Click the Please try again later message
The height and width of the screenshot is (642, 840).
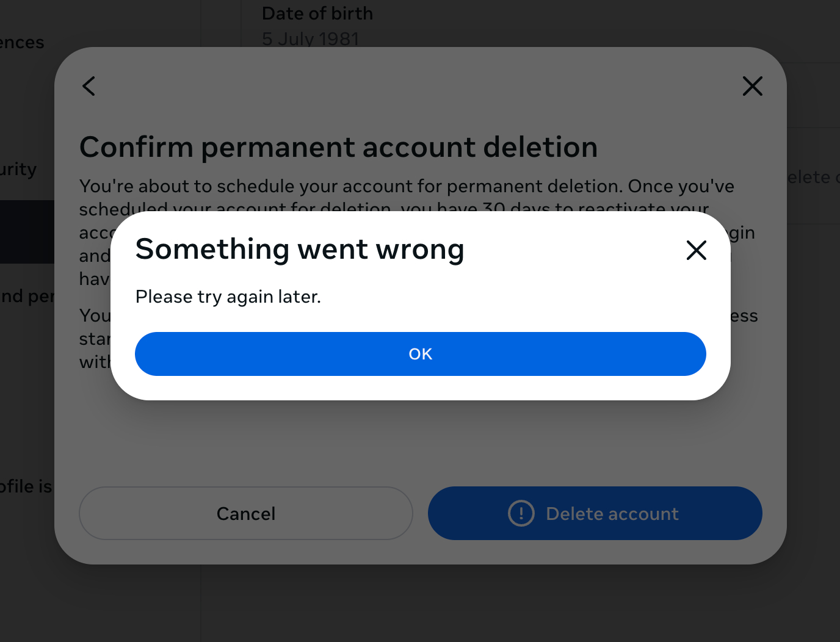tap(228, 297)
